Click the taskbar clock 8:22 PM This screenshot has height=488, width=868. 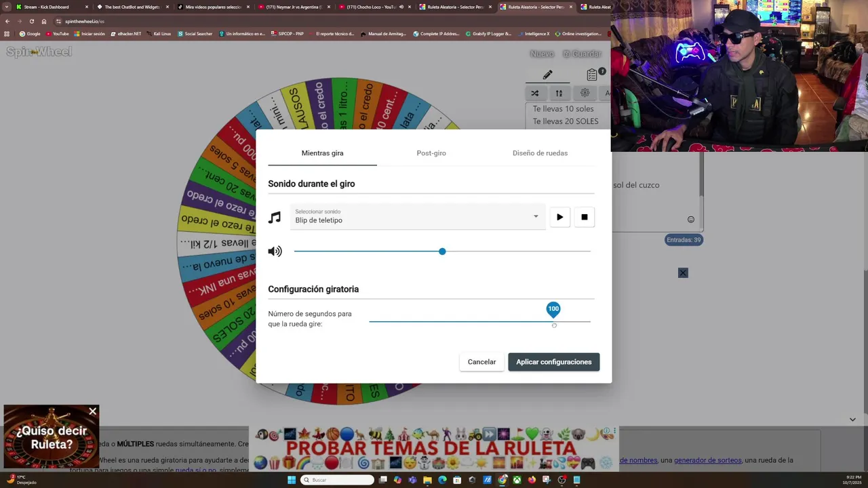coord(853,479)
